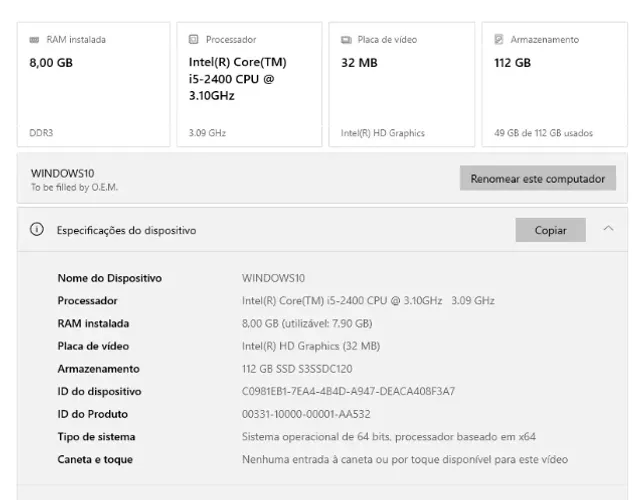Click Intel(R) HD Graphics in video card
The image size is (644, 500).
382,133
